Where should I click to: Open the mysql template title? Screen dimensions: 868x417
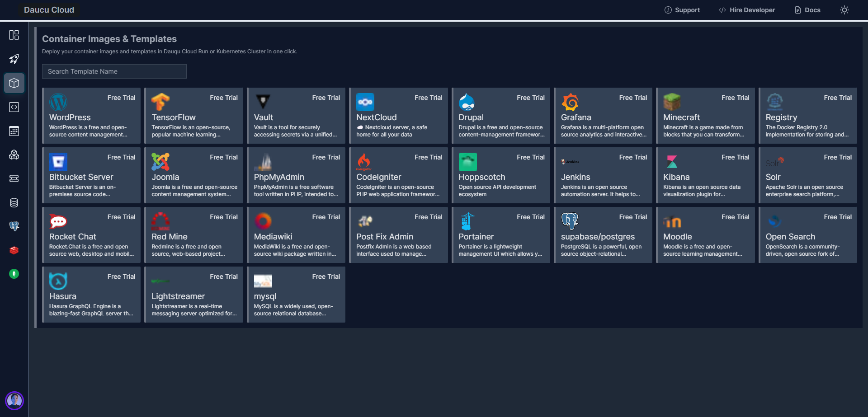click(265, 296)
